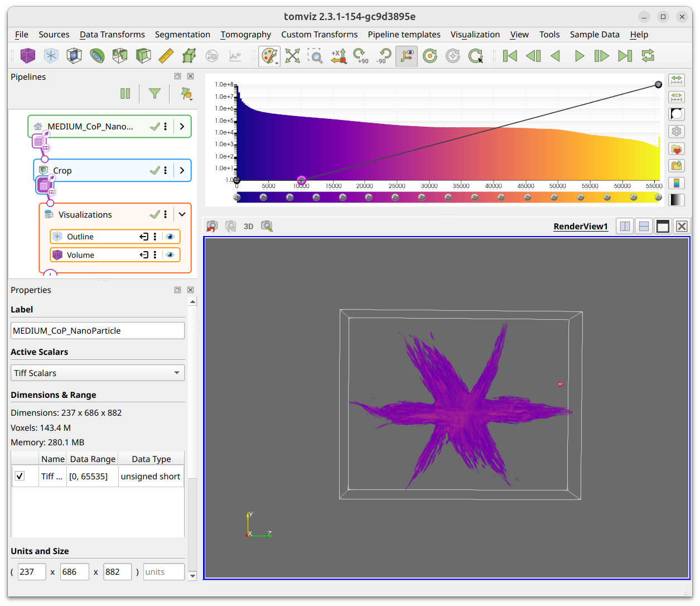
Task: Toggle visibility of the Outline module
Action: (x=170, y=237)
